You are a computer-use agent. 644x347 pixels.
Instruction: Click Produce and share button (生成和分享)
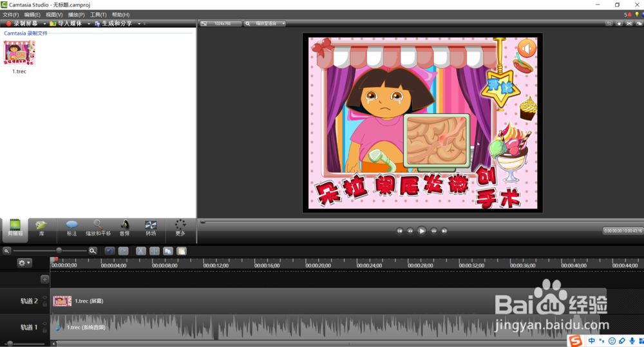click(113, 23)
